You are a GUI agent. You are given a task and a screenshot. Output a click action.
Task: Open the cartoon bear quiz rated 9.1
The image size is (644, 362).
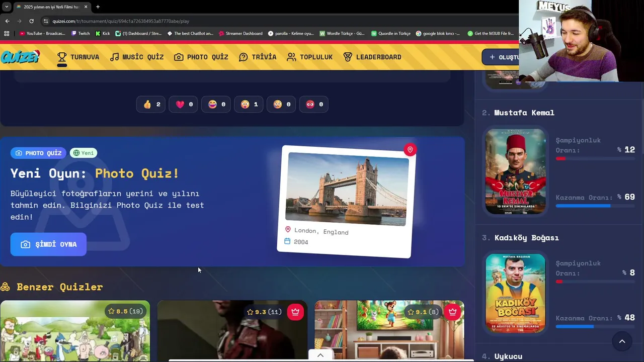(389, 331)
